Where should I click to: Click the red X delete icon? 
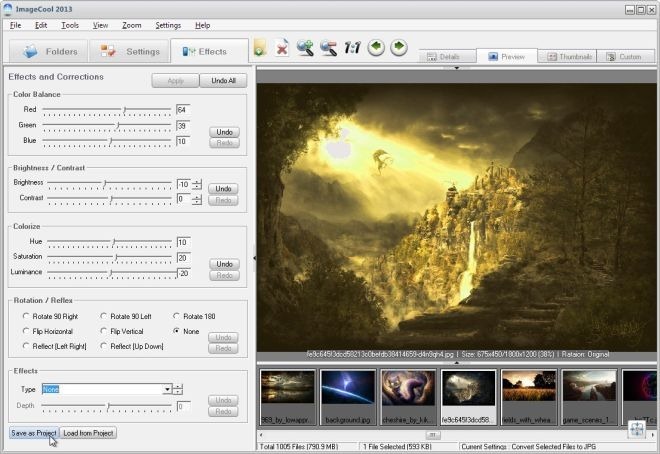coord(282,48)
